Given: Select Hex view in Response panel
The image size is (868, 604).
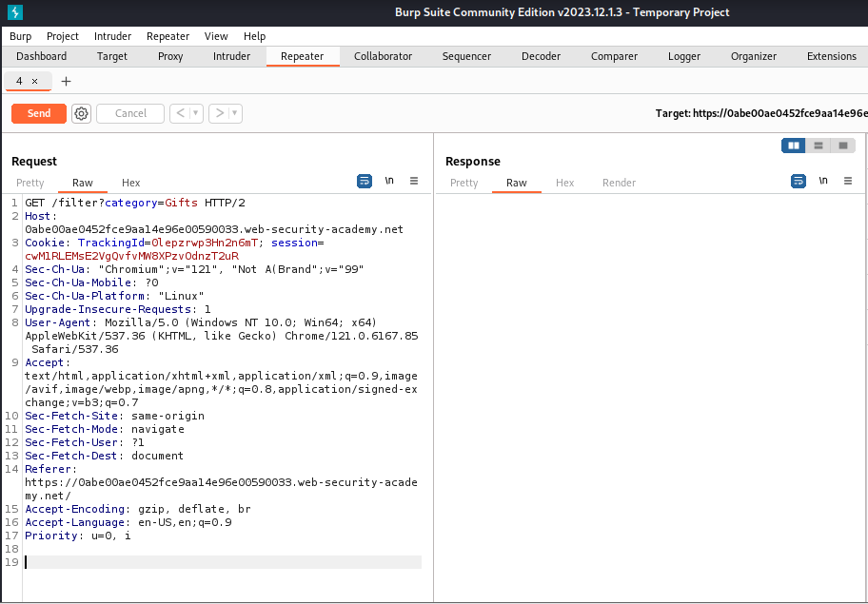Looking at the screenshot, I should point(564,183).
